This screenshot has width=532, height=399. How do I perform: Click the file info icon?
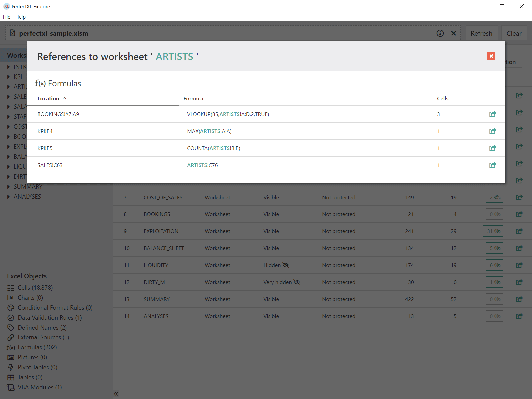(x=440, y=33)
